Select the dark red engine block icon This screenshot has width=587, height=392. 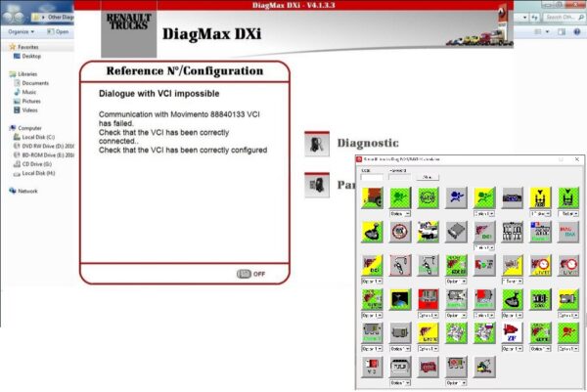[x=428, y=367]
